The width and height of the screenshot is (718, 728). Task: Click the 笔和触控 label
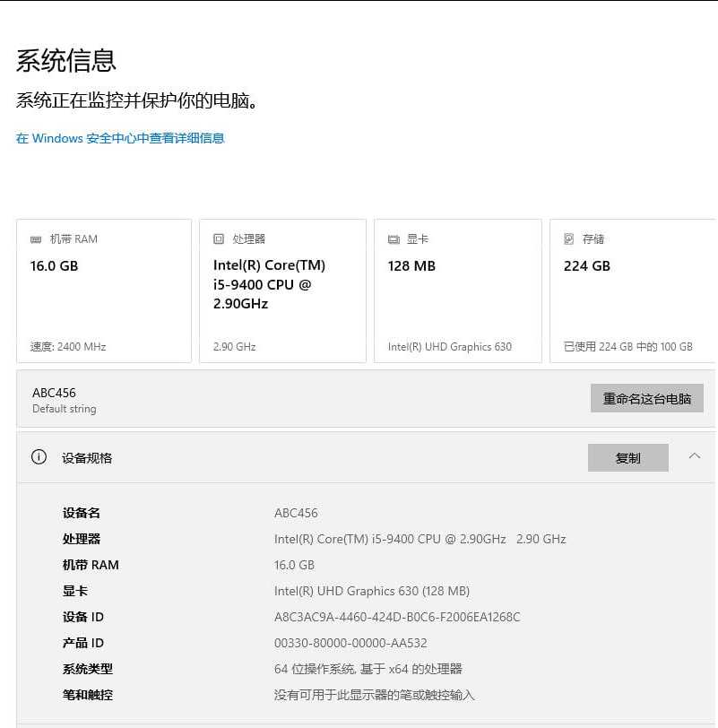click(88, 695)
